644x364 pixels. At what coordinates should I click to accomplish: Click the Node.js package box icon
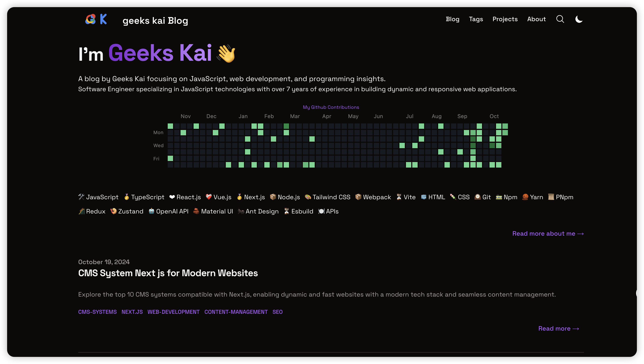(x=273, y=197)
